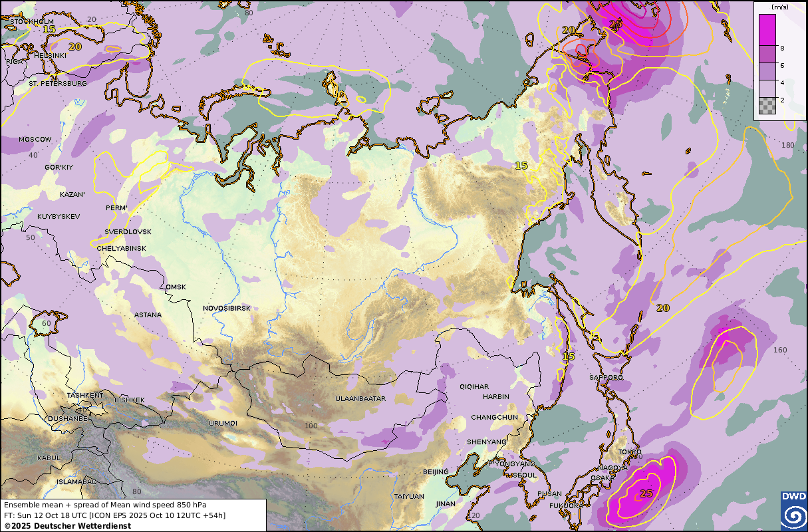
Task: Click the legend color band between 6 and 8
Action: coord(767,56)
